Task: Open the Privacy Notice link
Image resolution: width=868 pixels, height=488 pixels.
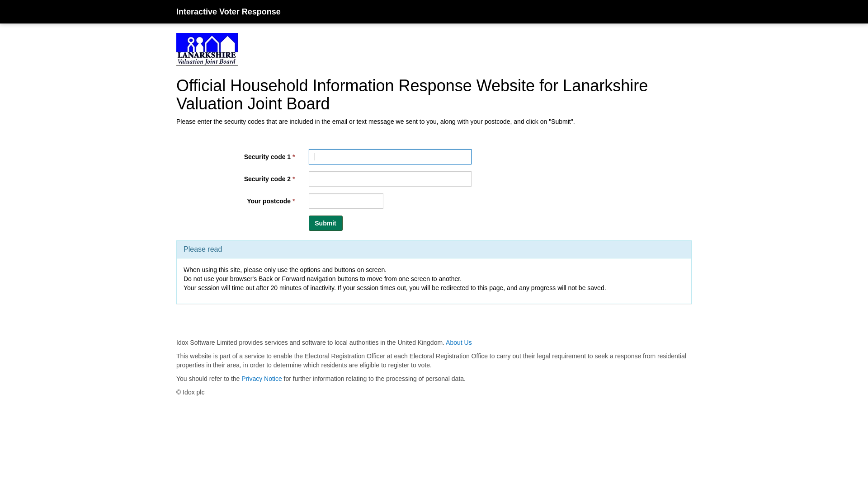Action: click(261, 379)
